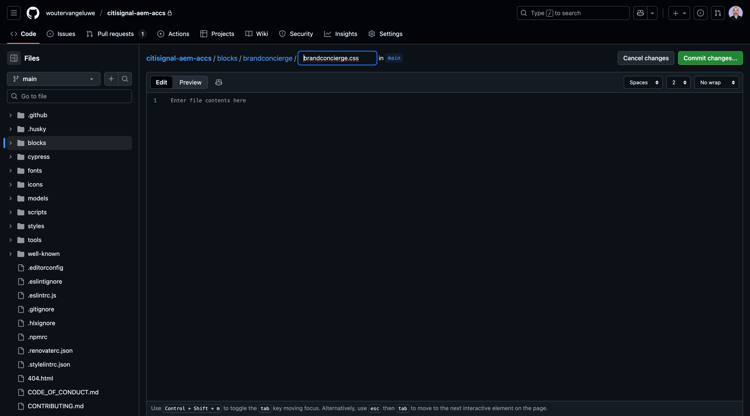Open the indent size 2 dropdown
This screenshot has height=416, width=750.
coord(678,83)
